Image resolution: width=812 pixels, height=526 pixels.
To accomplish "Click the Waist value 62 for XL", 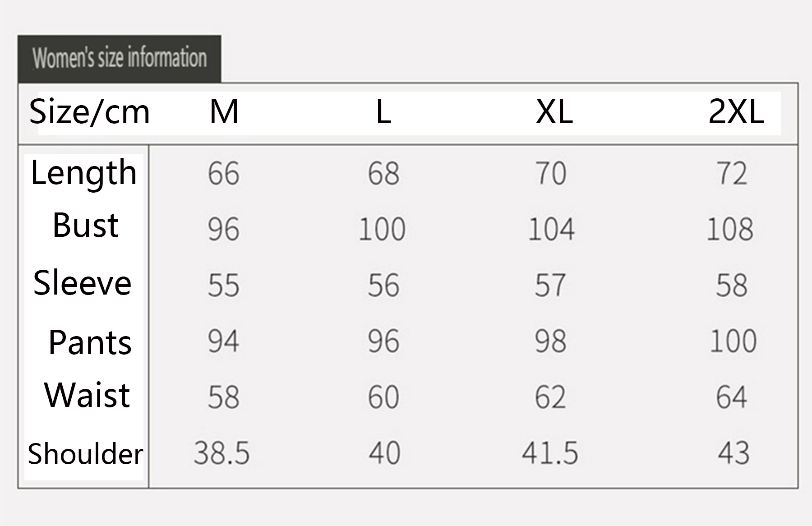I will [x=550, y=397].
